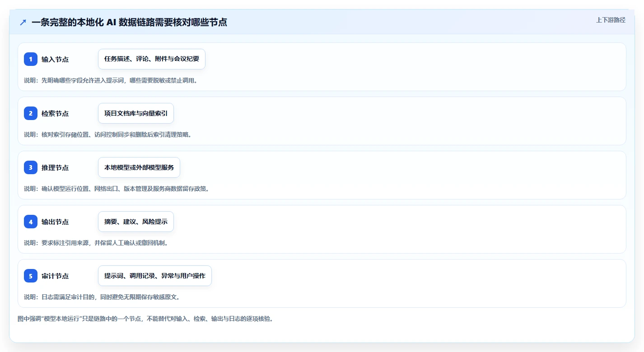
Task: Click the description starting 确认模型运行位置
Action: click(x=117, y=189)
